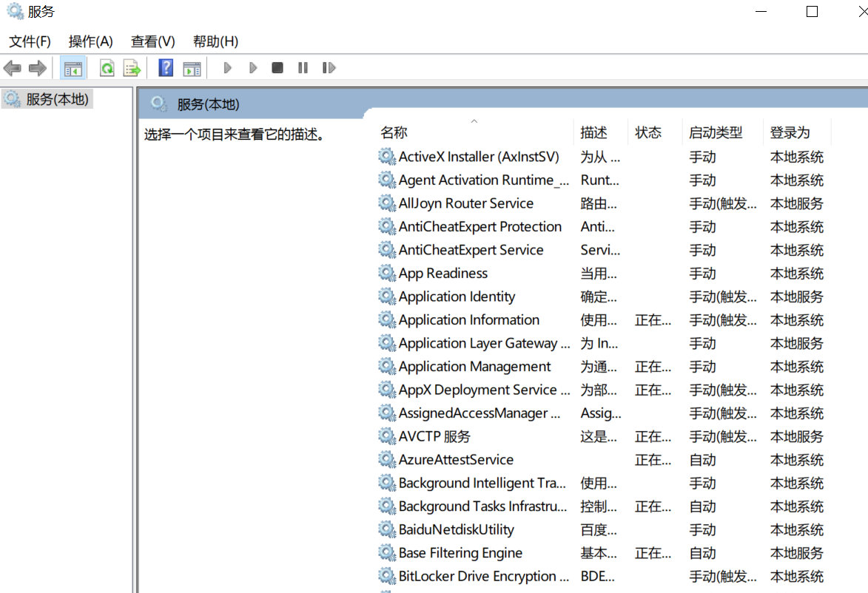
Task: Click the gear icon beside Application Management
Action: point(386,366)
